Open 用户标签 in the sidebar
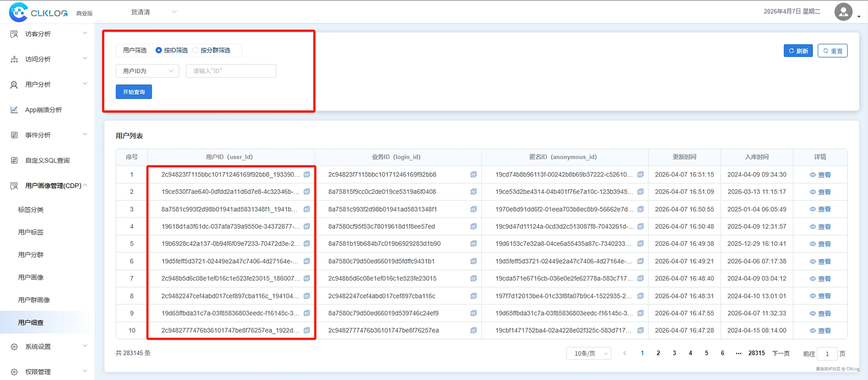The image size is (868, 380). coord(31,232)
